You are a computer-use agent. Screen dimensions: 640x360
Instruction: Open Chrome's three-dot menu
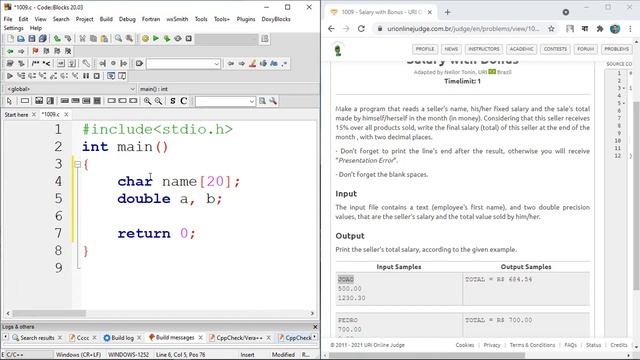pyautogui.click(x=630, y=29)
